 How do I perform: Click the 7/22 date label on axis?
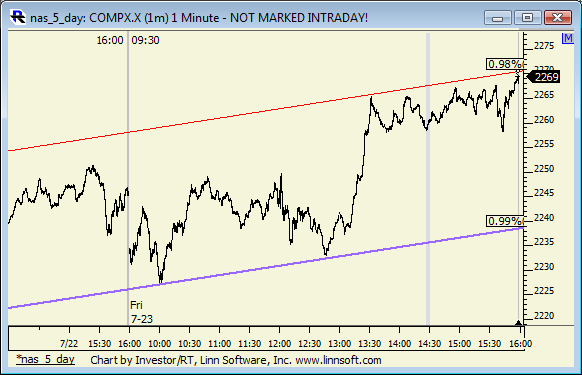(x=69, y=343)
